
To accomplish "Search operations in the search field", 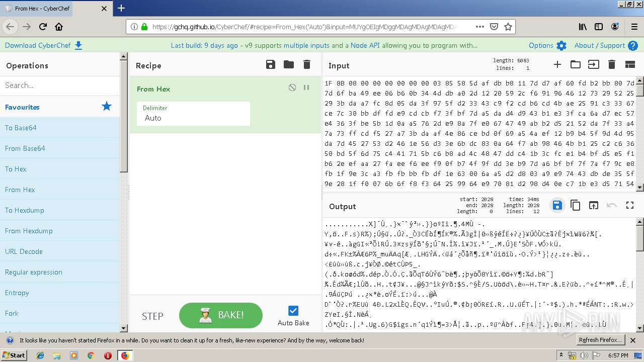I will [60, 85].
